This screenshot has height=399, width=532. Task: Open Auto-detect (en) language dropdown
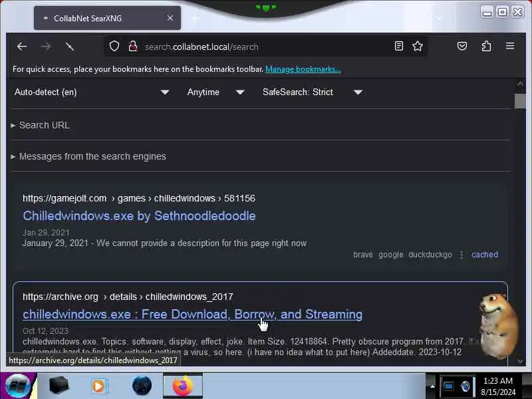[x=92, y=92]
